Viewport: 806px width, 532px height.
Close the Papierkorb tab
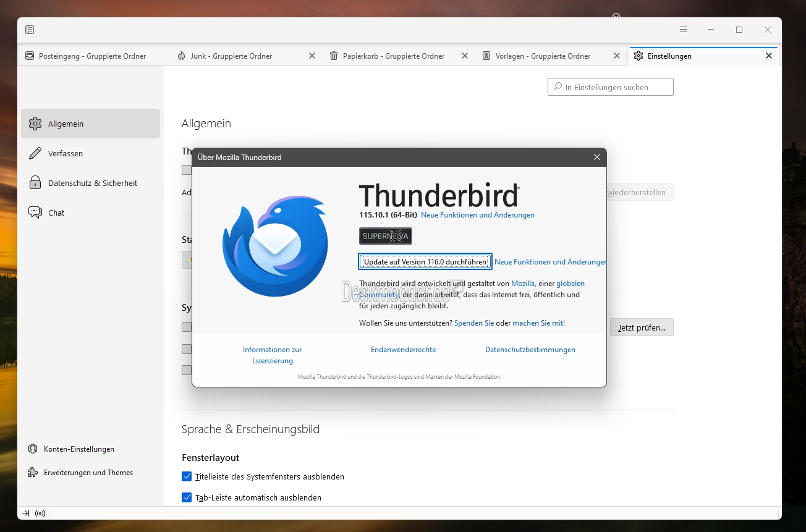465,56
